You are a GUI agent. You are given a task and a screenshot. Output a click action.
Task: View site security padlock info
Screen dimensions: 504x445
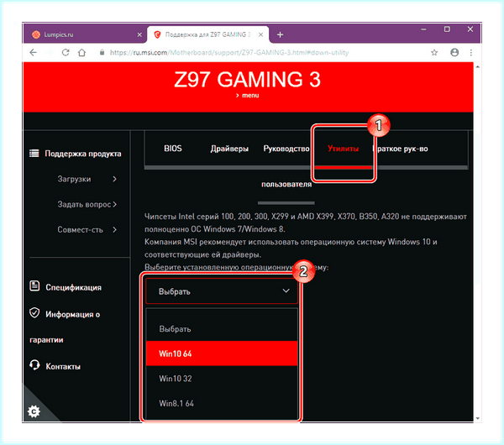tap(102, 52)
